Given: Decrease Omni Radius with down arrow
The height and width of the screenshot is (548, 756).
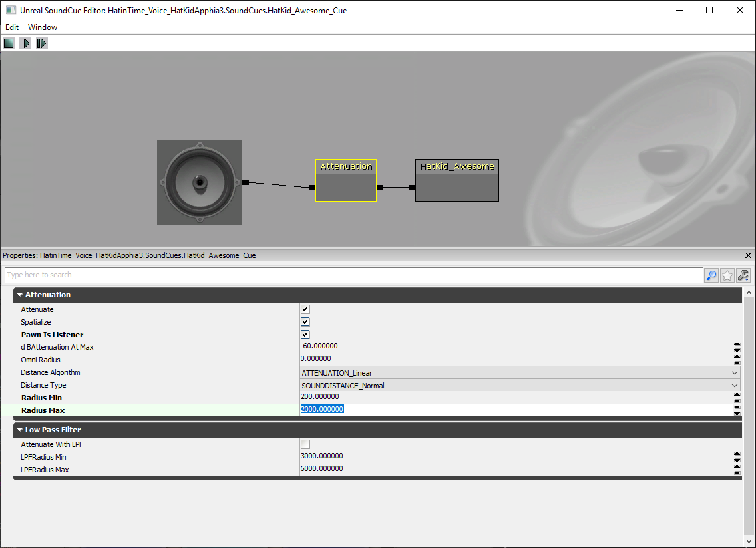Looking at the screenshot, I should click(737, 362).
